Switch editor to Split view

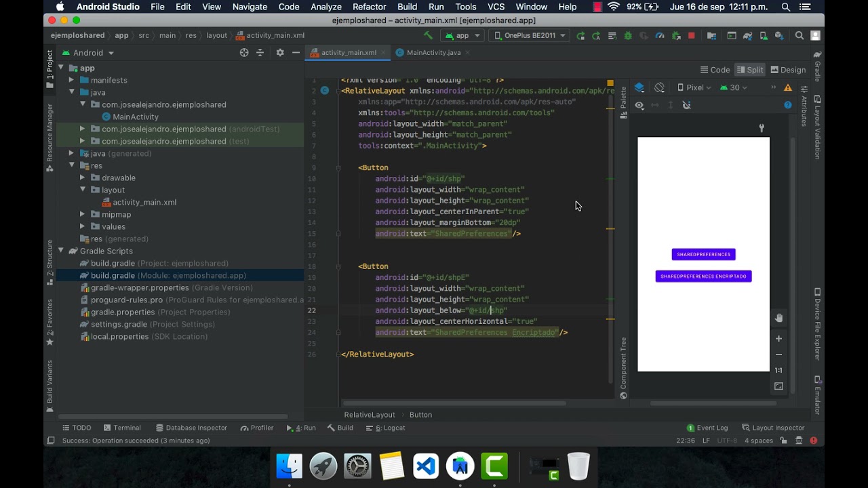pos(749,70)
